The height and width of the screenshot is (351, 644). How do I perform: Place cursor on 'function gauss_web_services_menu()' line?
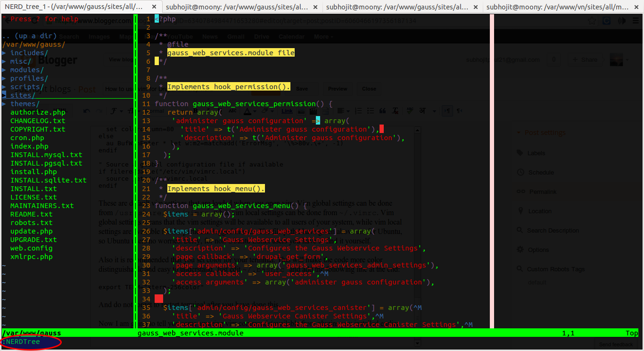(x=231, y=206)
